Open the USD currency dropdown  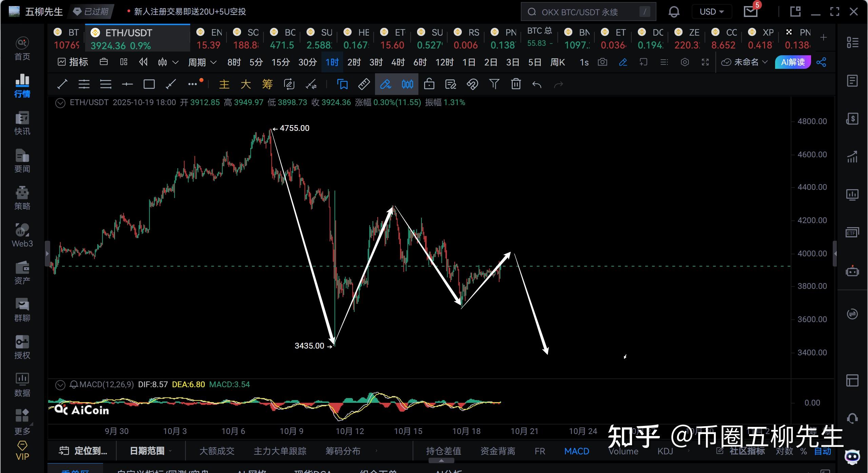point(711,11)
